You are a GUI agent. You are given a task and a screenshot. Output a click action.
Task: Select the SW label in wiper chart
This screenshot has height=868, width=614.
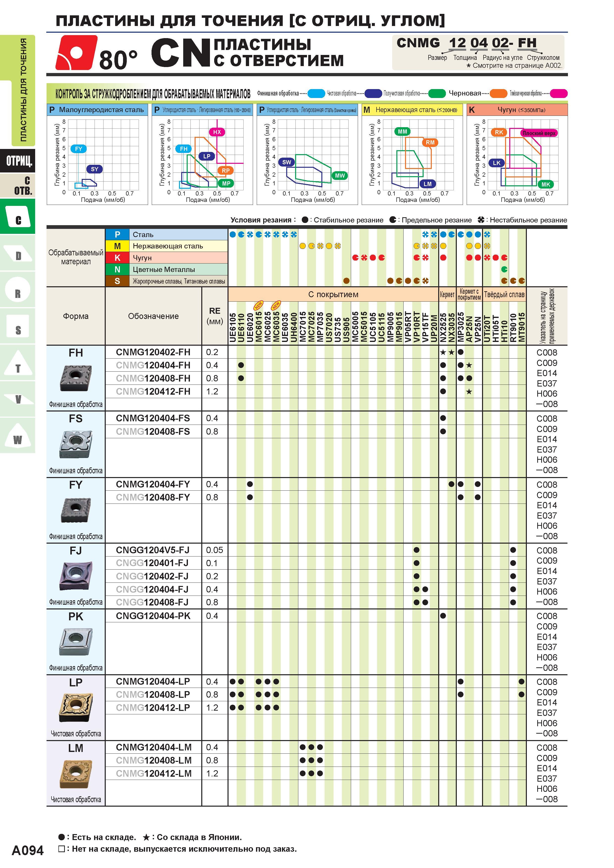tap(287, 162)
